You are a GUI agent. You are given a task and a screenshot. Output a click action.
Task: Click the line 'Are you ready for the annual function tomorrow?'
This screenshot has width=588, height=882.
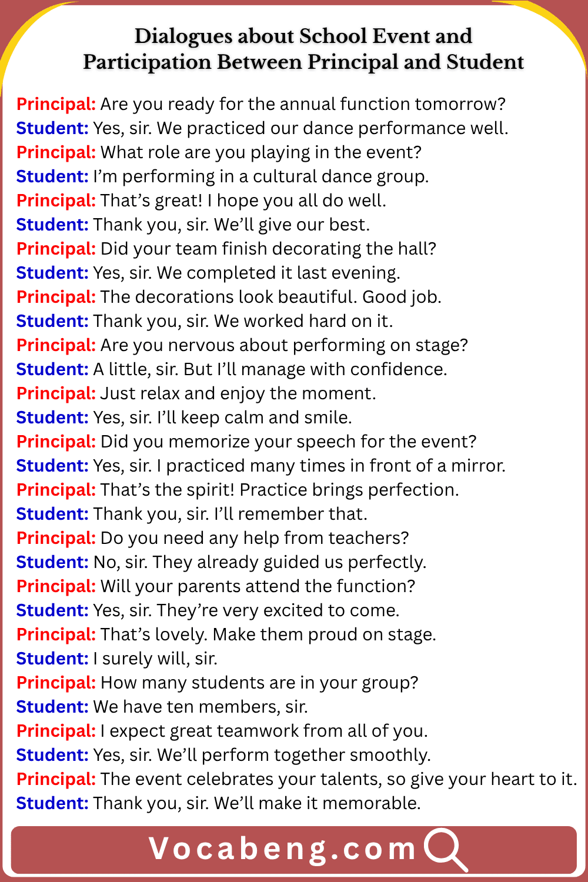[303, 105]
